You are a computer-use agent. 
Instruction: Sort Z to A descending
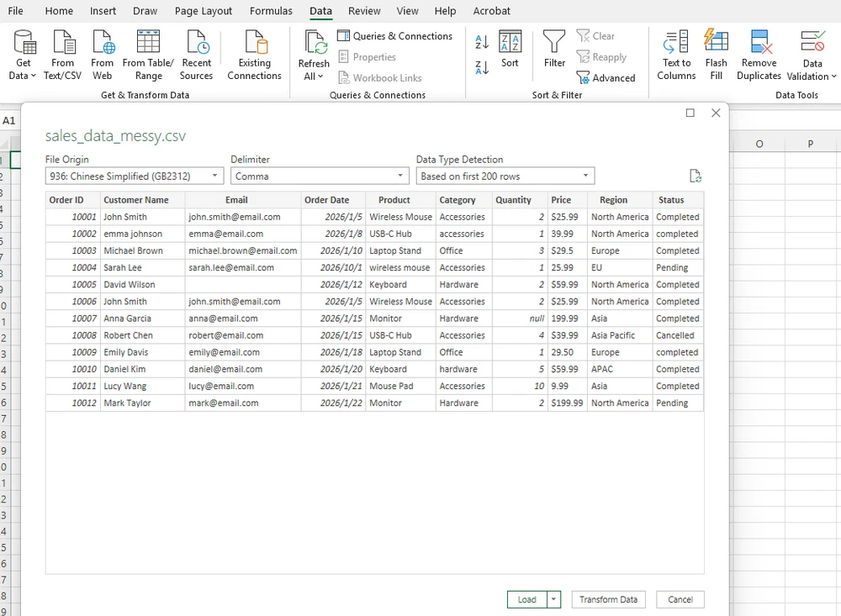pyautogui.click(x=482, y=67)
